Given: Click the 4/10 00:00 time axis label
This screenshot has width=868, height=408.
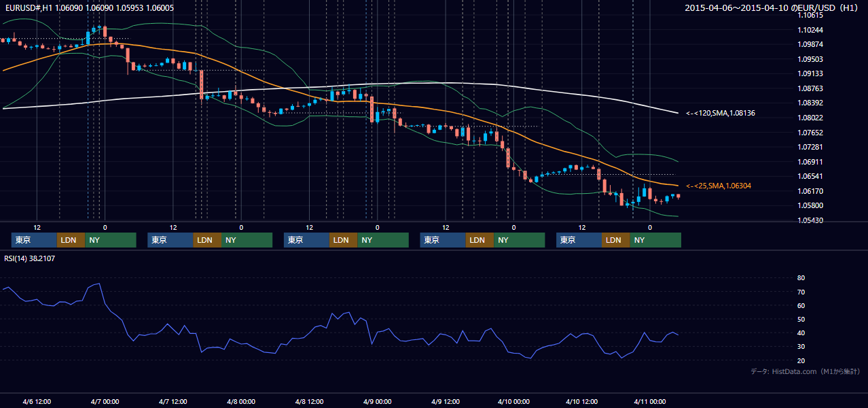Looking at the screenshot, I should [513, 401].
